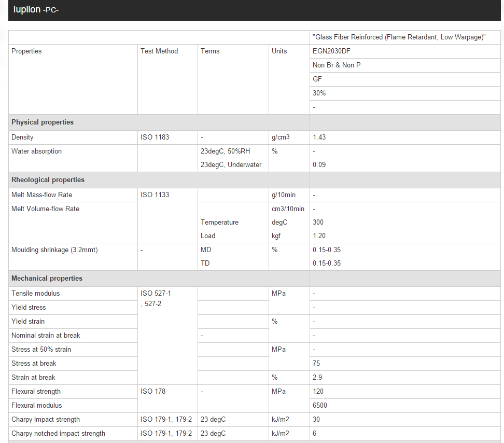Click the Test Method column header
This screenshot has height=443, width=504.
click(159, 51)
